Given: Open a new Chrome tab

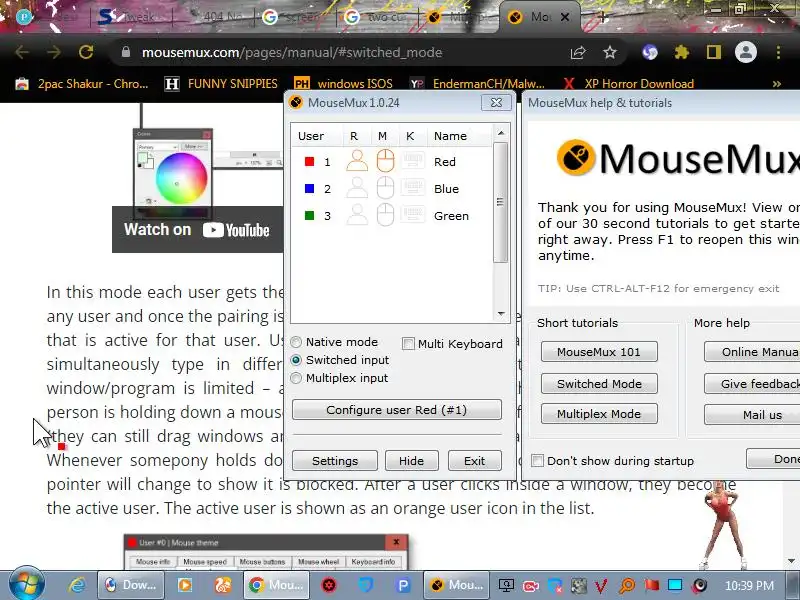Looking at the screenshot, I should pos(603,17).
